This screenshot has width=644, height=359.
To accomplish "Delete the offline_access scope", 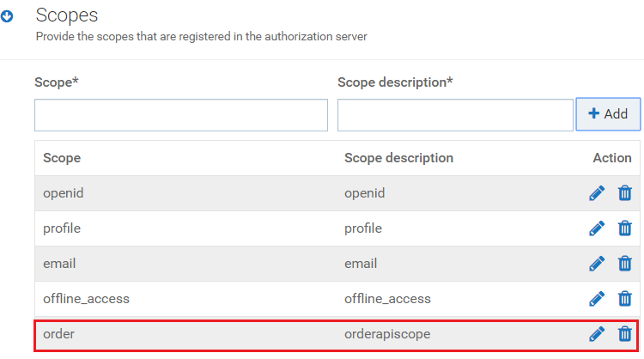I will [x=625, y=299].
